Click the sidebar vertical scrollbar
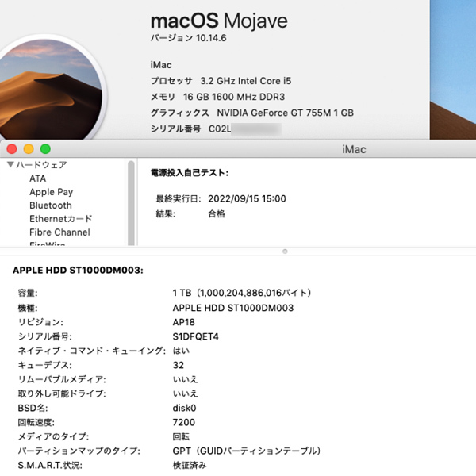The image size is (476, 476). [131, 203]
